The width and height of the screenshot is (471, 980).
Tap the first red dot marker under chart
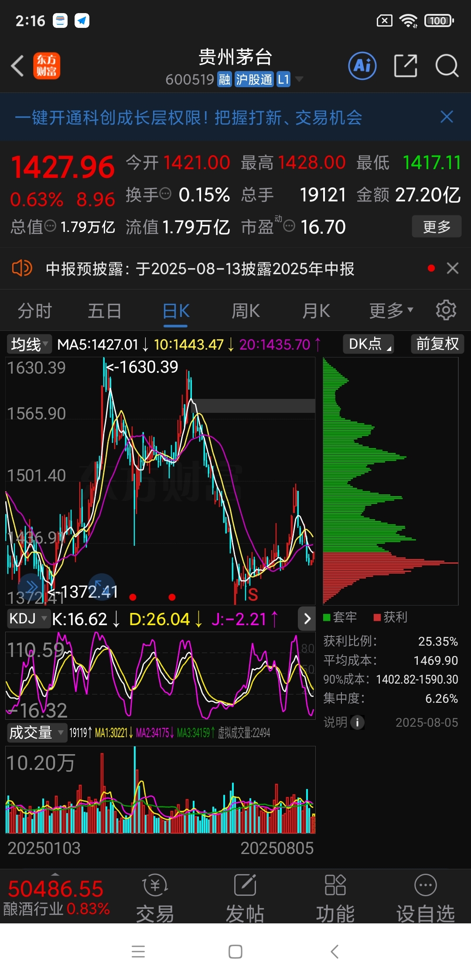pos(133,597)
